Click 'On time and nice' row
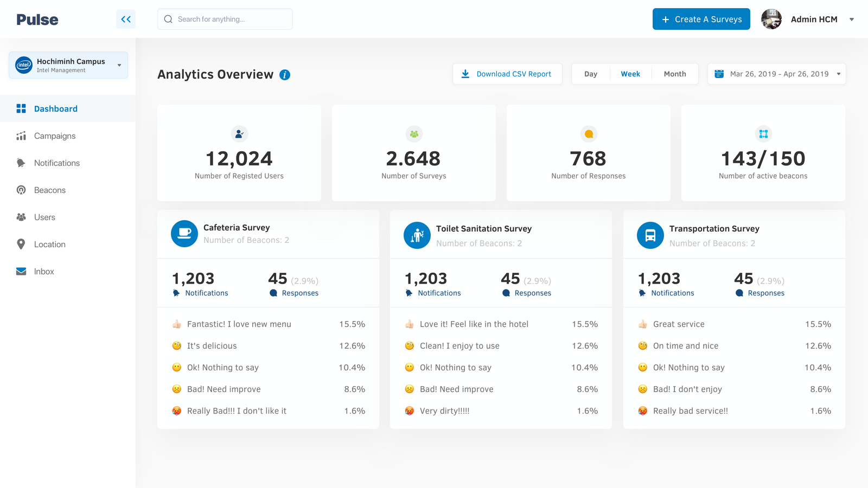868x488 pixels. pyautogui.click(x=735, y=346)
